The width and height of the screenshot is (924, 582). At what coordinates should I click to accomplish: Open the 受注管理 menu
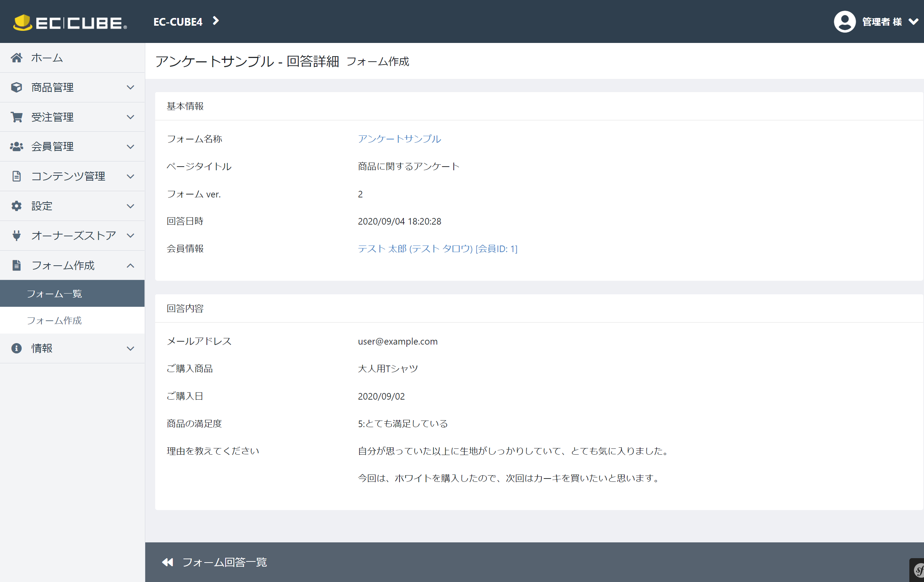72,117
